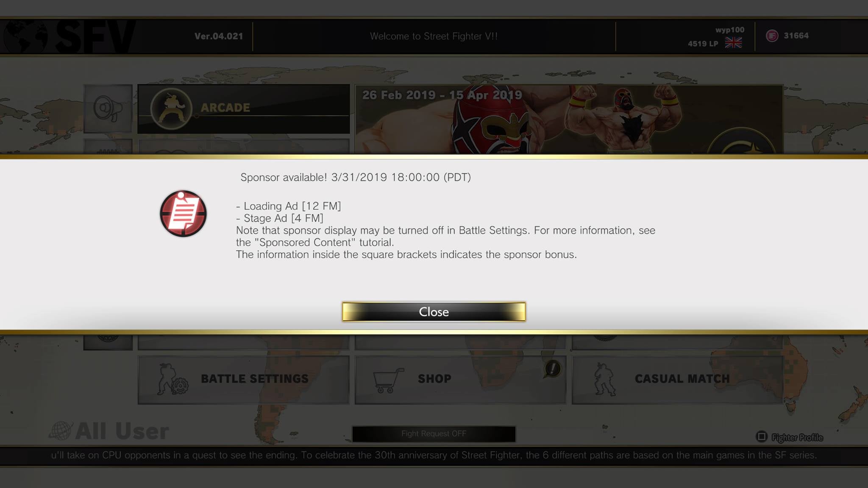Click the wyp100 player name
Image resolution: width=868 pixels, height=488 pixels.
click(x=729, y=30)
